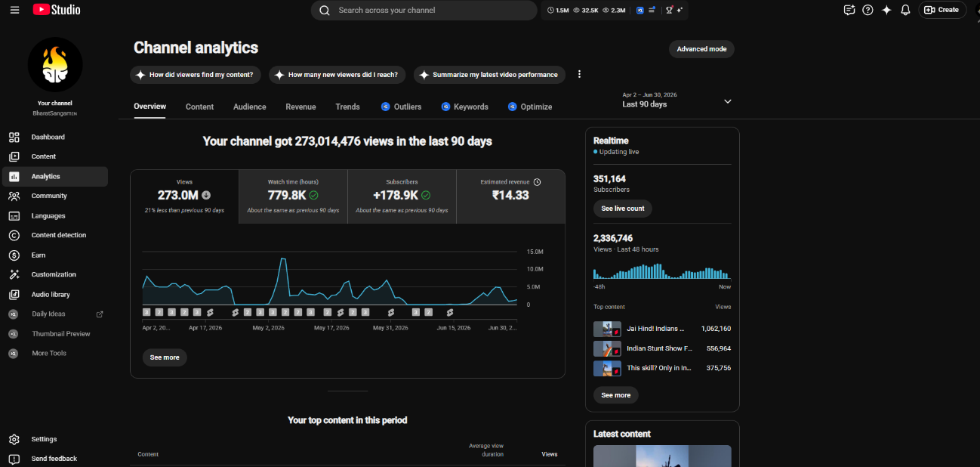The image size is (980, 467).
Task: Open the Help question mark icon
Action: (868, 10)
